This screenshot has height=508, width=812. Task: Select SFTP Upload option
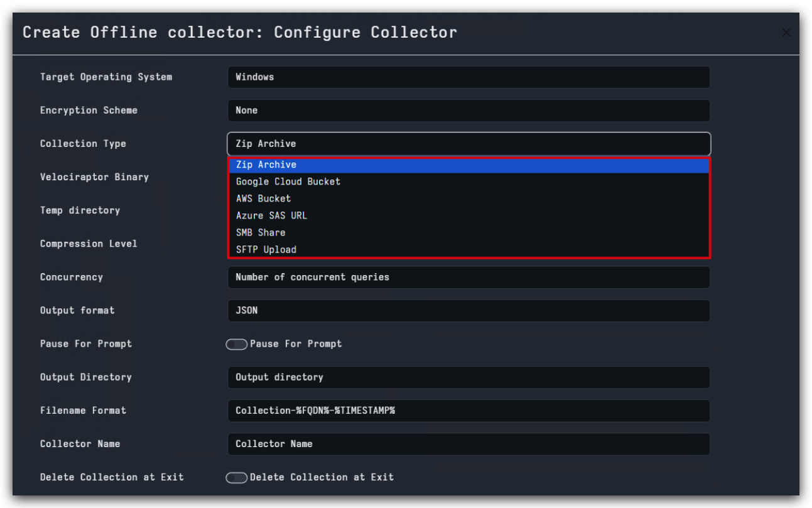point(468,250)
